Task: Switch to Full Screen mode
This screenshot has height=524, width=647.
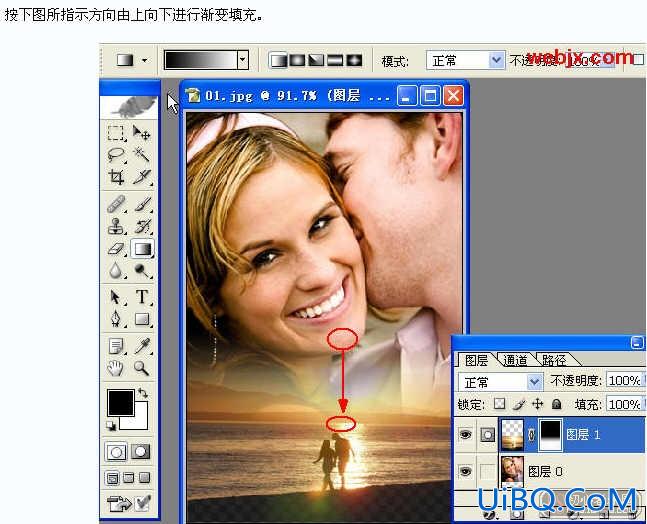Action: pos(144,478)
